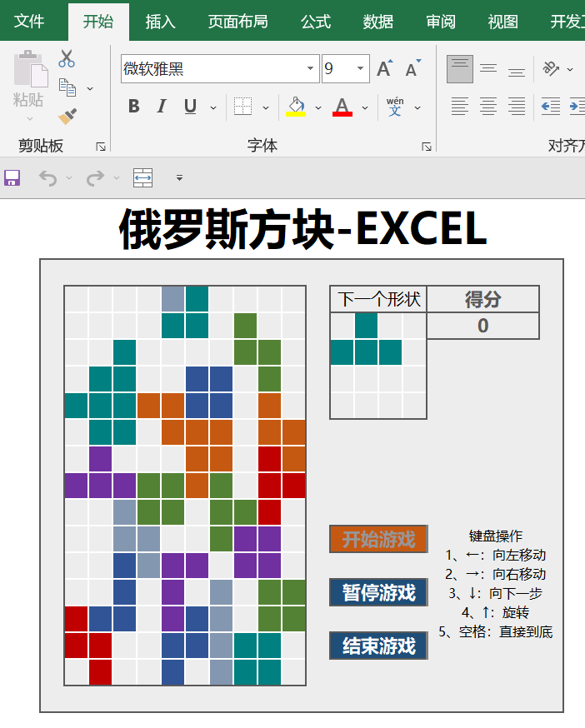Toggle top align button

(x=460, y=68)
